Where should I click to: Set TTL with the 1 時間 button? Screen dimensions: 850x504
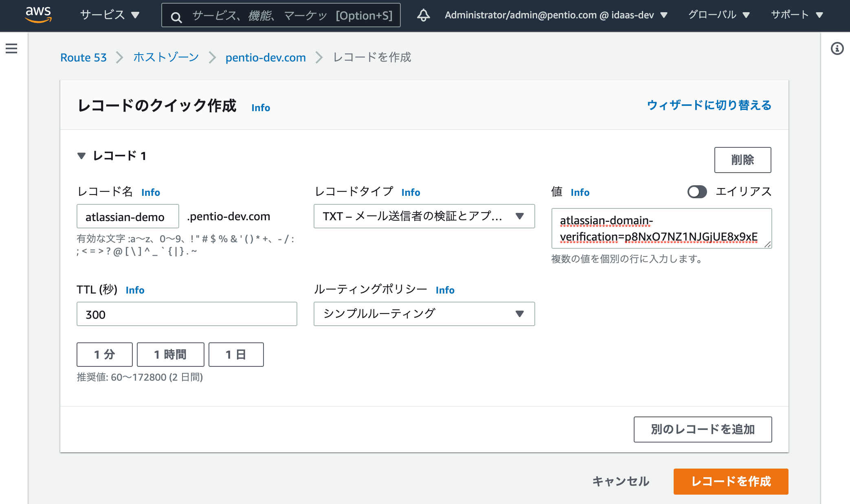coord(170,355)
